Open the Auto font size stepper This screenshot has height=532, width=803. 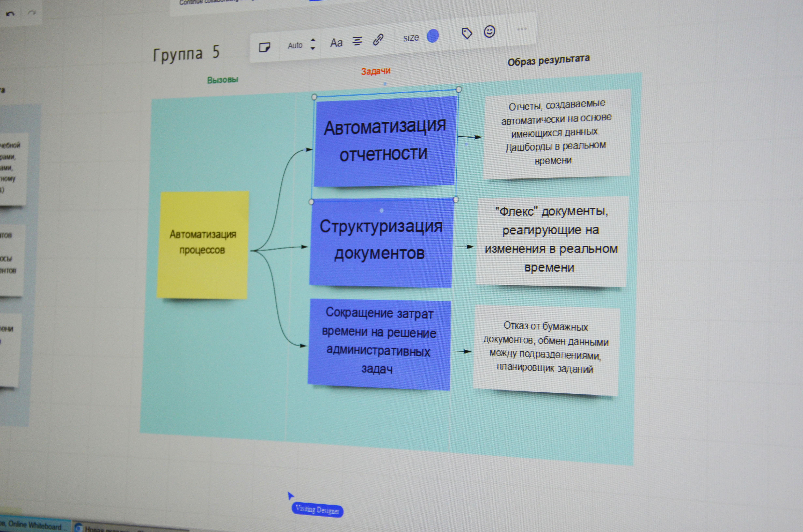click(313, 44)
